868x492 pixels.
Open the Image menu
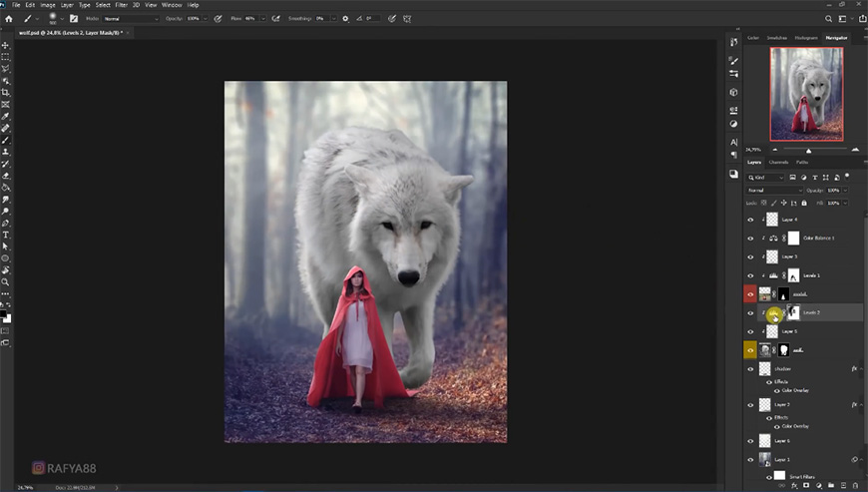click(48, 5)
